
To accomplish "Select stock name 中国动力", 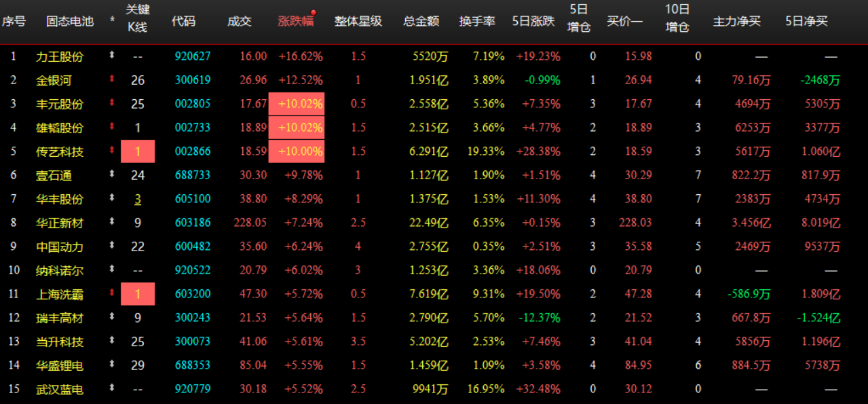I will pyautogui.click(x=60, y=246).
